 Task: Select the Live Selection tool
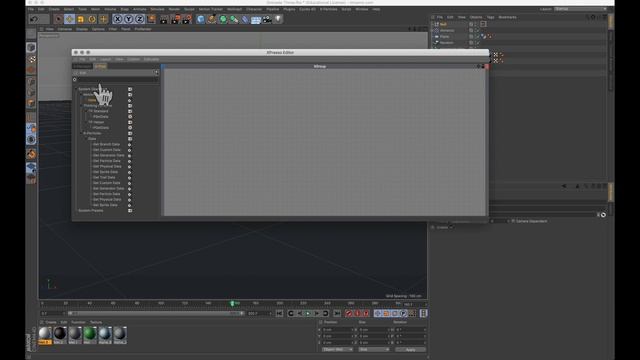58,19
